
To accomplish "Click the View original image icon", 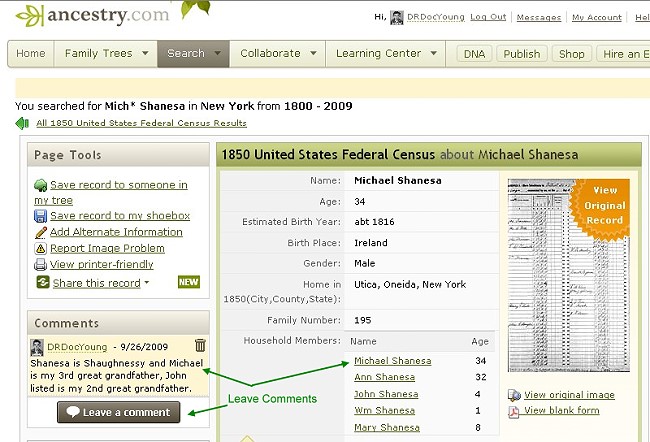I will coord(514,395).
